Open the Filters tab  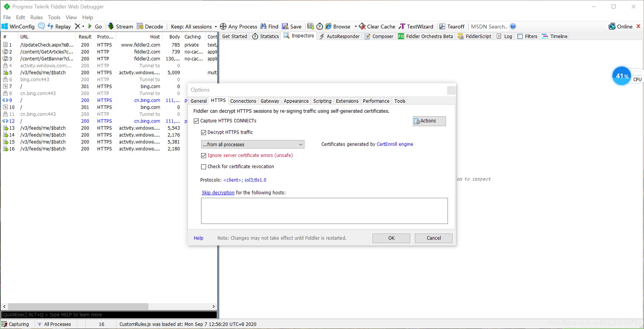pos(528,36)
